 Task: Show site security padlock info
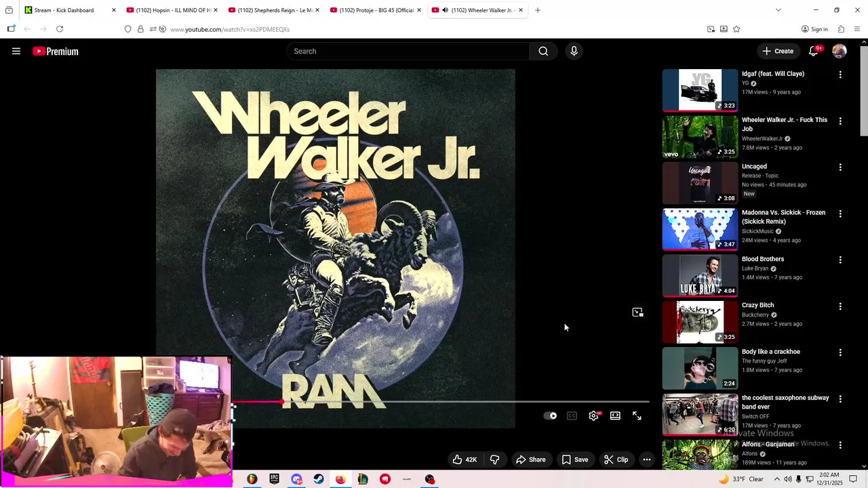pyautogui.click(x=140, y=29)
